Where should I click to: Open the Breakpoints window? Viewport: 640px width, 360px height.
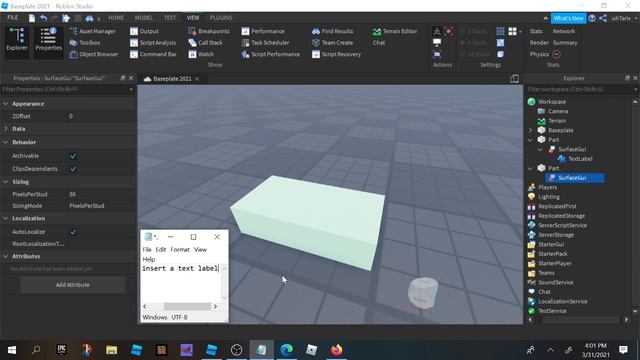209,31
